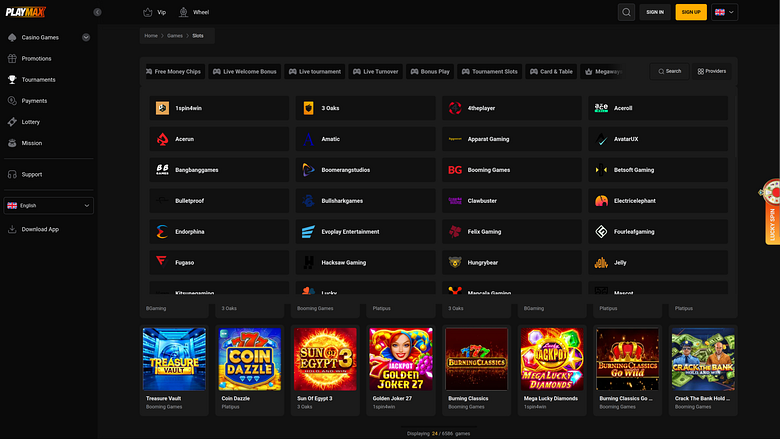Open the English language dropdown in sidebar

click(x=48, y=205)
